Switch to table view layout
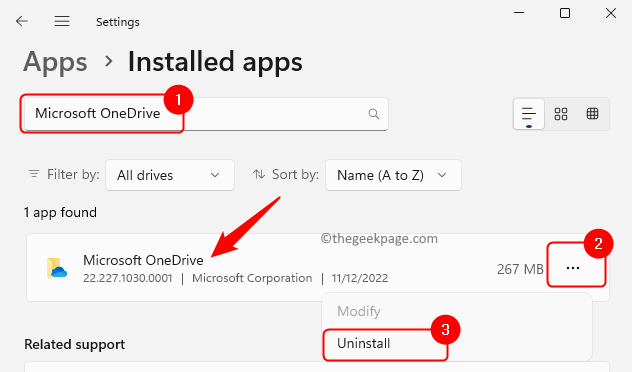This screenshot has width=632, height=372. pyautogui.click(x=592, y=114)
